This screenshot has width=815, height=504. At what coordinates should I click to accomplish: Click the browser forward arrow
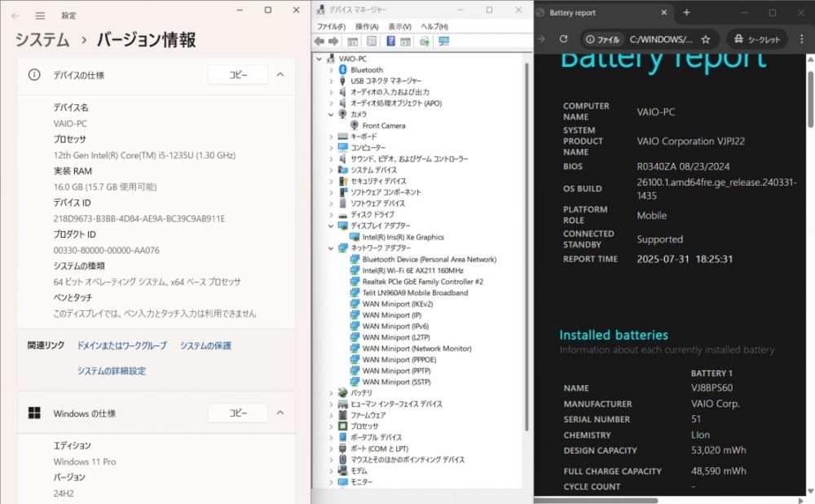[x=541, y=39]
